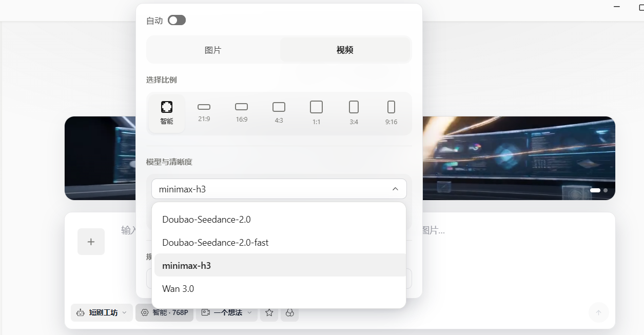Viewport: 644px width, 335px height.
Task: Click the banner carousel second dot
Action: click(x=606, y=190)
